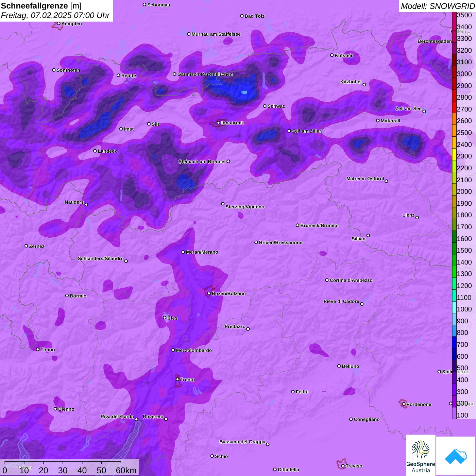The height and width of the screenshot is (476, 476).
Task: Click the 'Nauders' label
Action: click(x=74, y=202)
